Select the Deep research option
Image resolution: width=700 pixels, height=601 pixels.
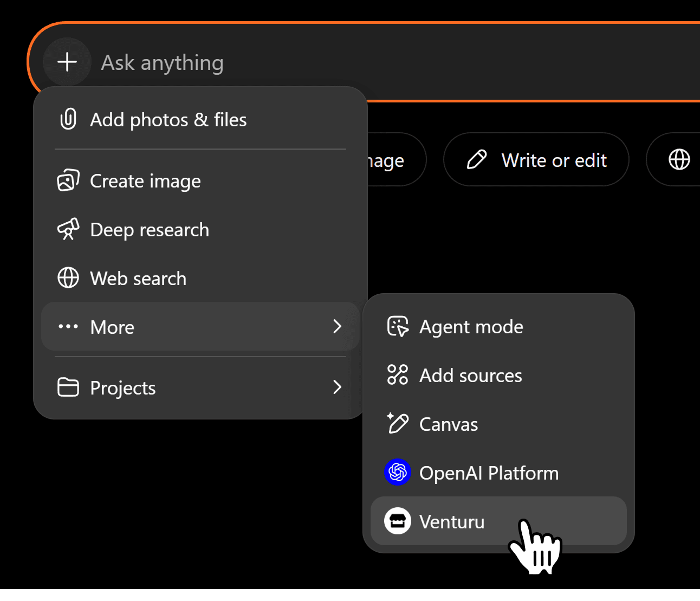pos(200,230)
